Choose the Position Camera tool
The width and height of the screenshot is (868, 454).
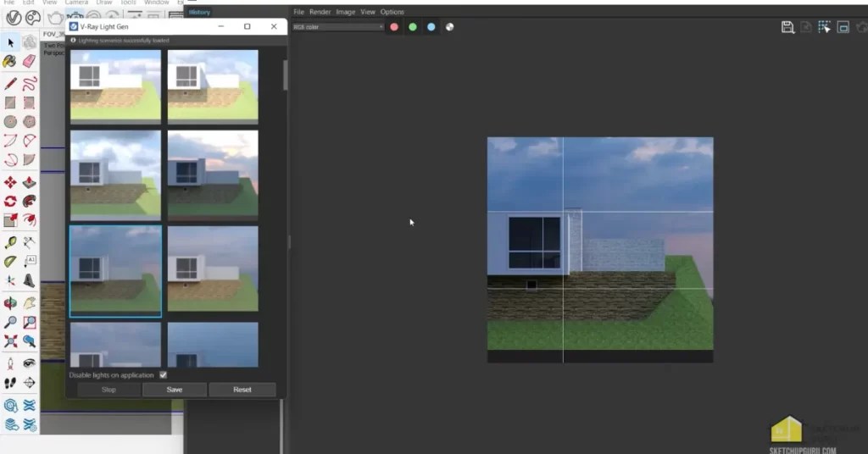[10, 363]
